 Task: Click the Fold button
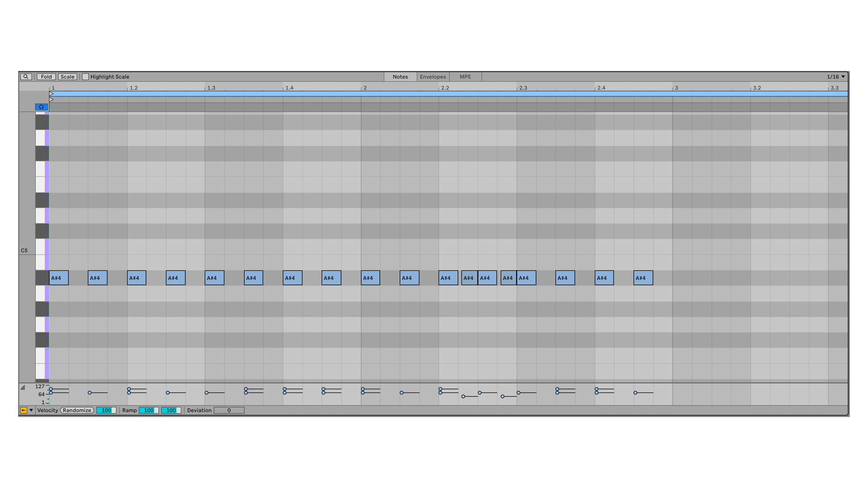coord(46,77)
